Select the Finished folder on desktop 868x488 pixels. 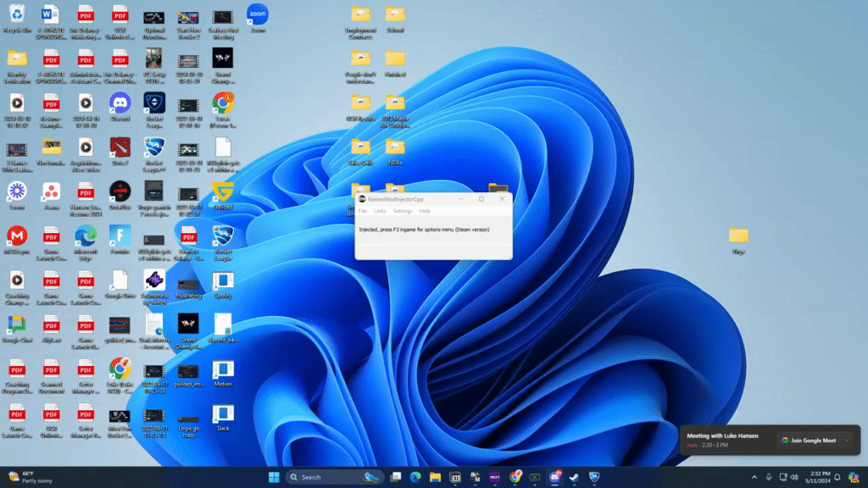tap(395, 63)
